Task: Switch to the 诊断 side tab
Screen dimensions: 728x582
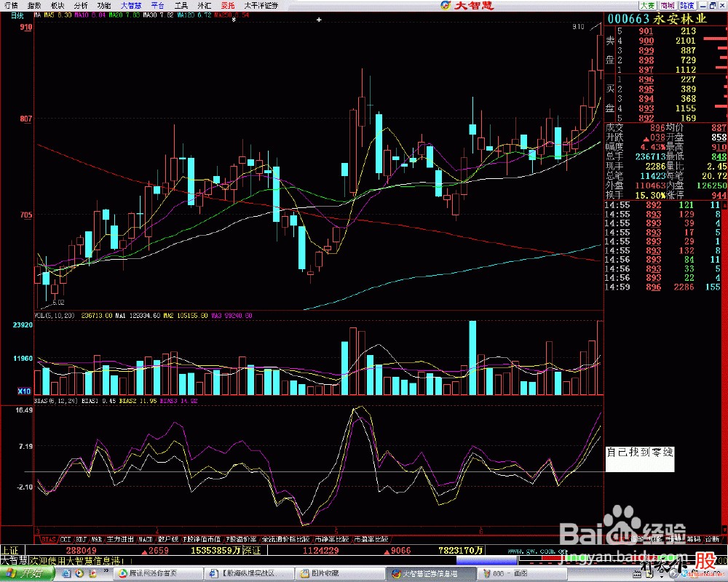Action: [712, 539]
